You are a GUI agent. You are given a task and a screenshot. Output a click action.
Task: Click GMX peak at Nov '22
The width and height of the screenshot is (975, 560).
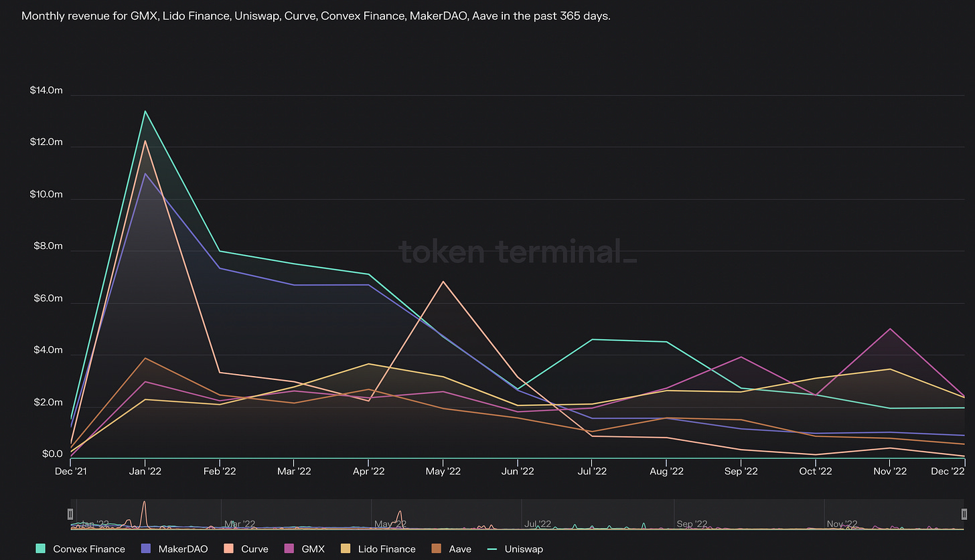[890, 329]
